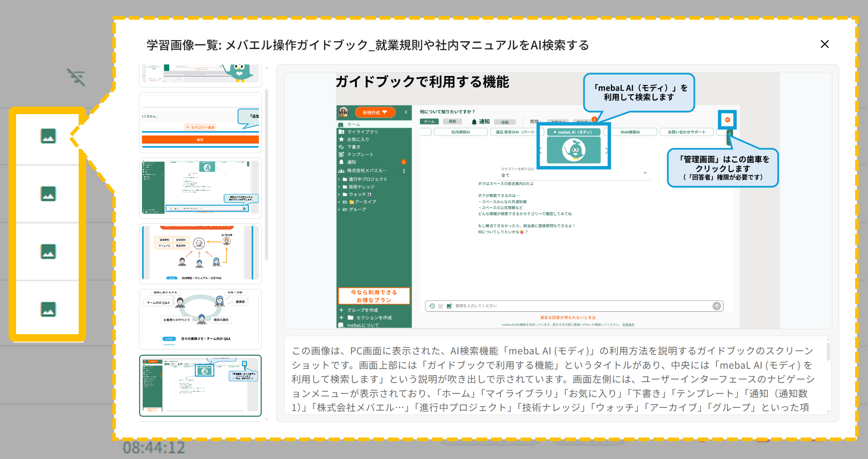Viewport: 868px width, 459px height.
Task: Click the selected green-bordered ガイドブック thumbnail
Action: 200,385
